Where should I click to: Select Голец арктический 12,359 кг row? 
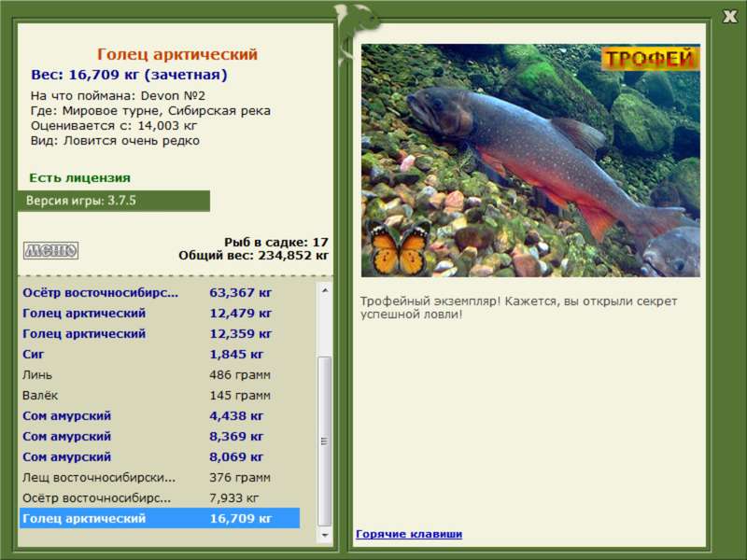[160, 334]
